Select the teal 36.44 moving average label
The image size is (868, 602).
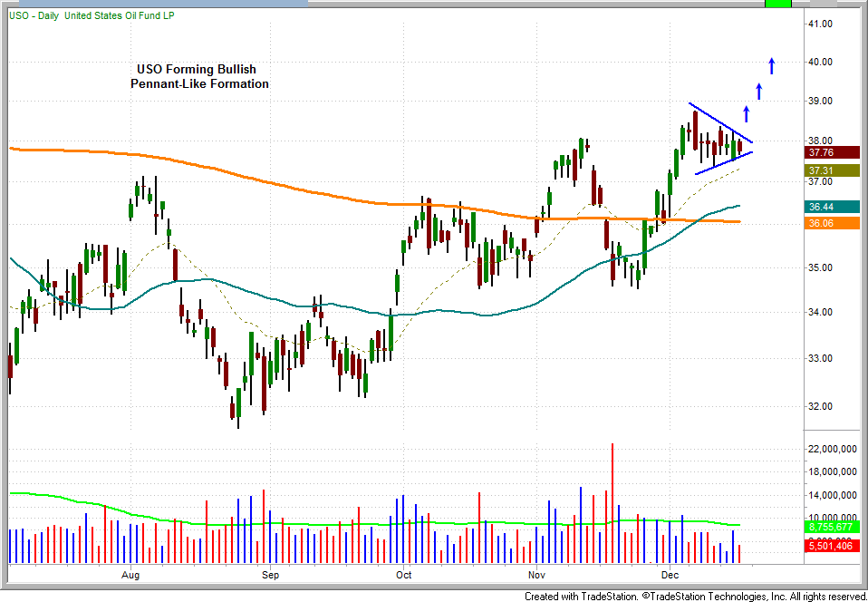click(834, 207)
